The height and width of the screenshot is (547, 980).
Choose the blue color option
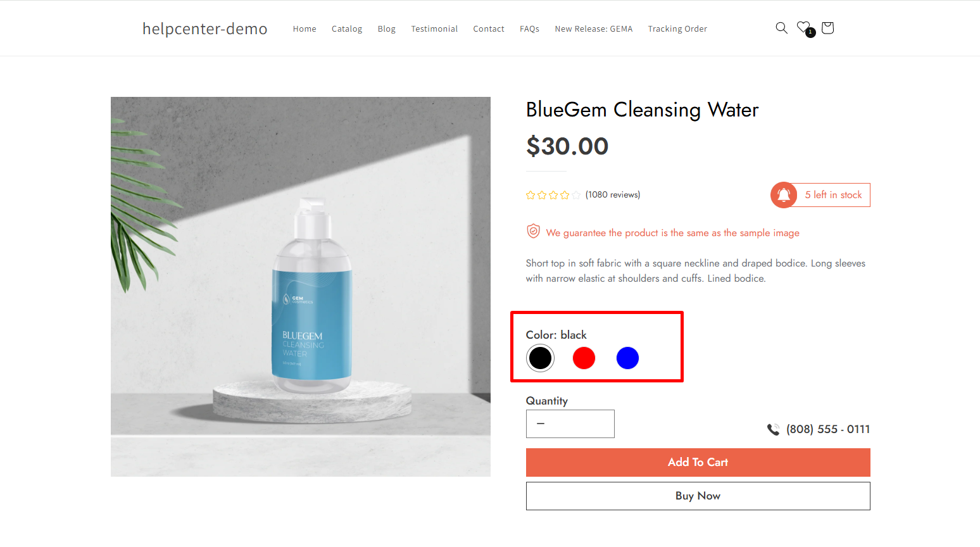pos(627,358)
